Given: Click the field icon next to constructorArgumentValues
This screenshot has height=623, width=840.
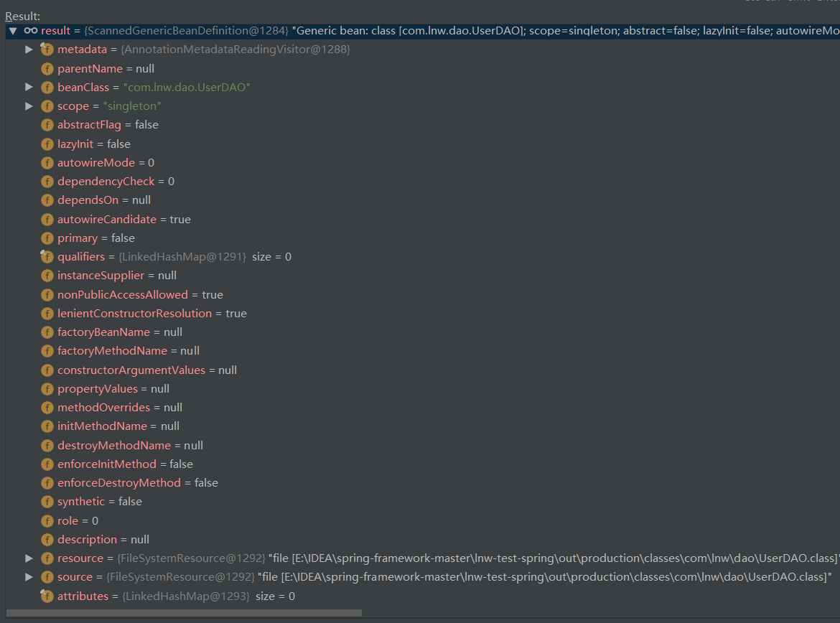Looking at the screenshot, I should pos(47,370).
